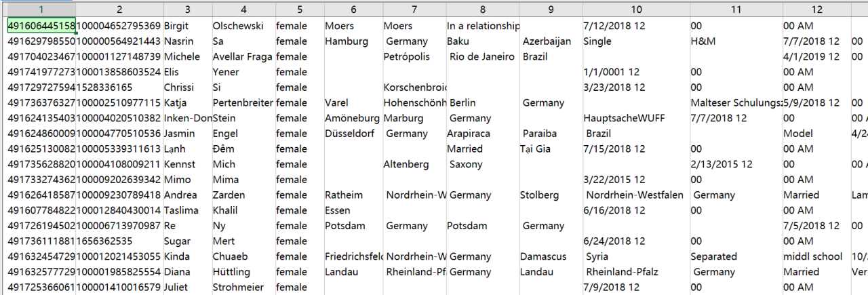Select the Separated status cell
Viewport: 868px width, 295px height.
coord(735,256)
